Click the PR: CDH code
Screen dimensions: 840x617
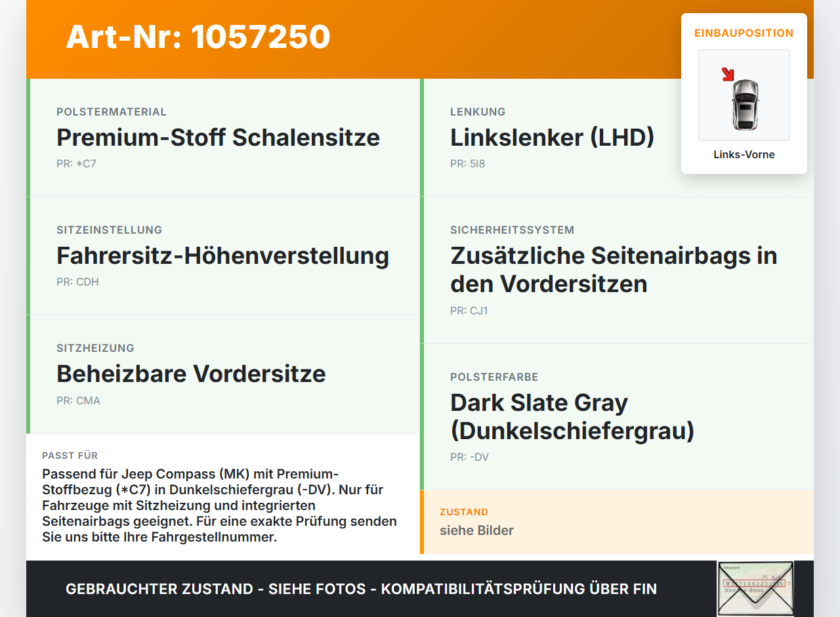[77, 282]
